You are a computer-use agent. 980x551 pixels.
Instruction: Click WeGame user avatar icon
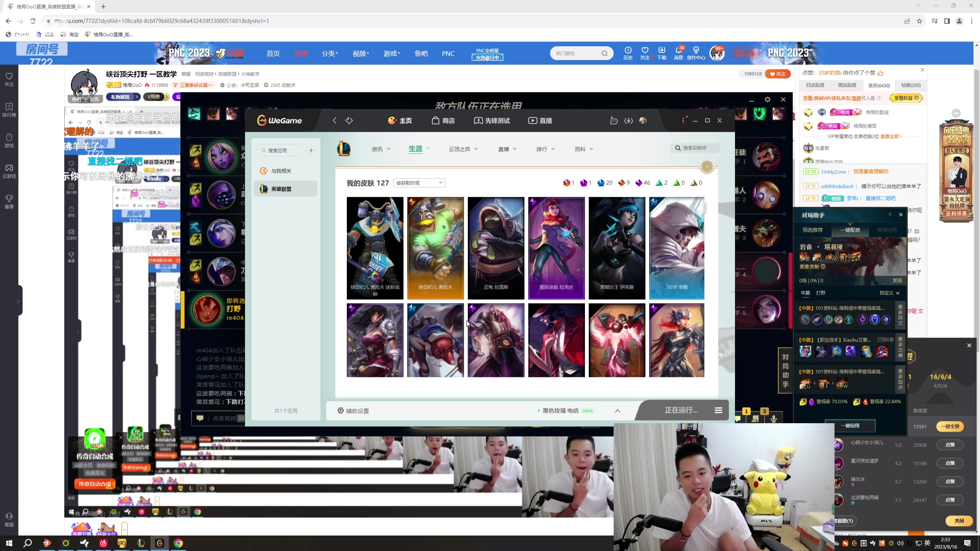(x=643, y=121)
